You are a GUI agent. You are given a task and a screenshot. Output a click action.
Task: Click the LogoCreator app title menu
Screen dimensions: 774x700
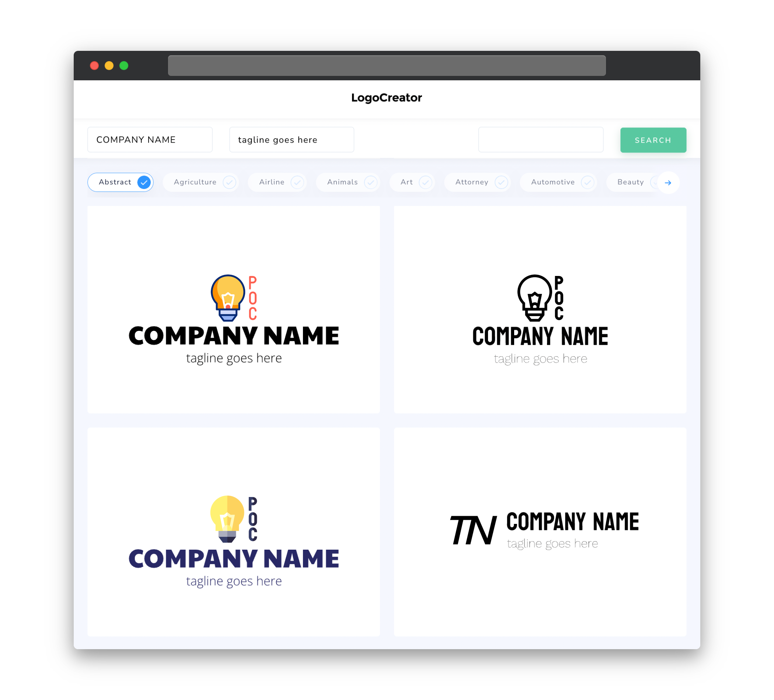386,97
